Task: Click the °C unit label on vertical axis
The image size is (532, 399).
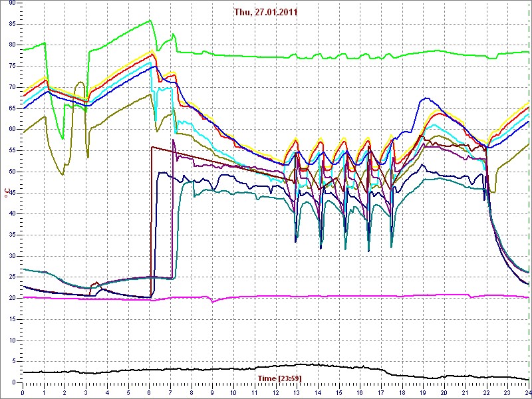Action: point(6,193)
